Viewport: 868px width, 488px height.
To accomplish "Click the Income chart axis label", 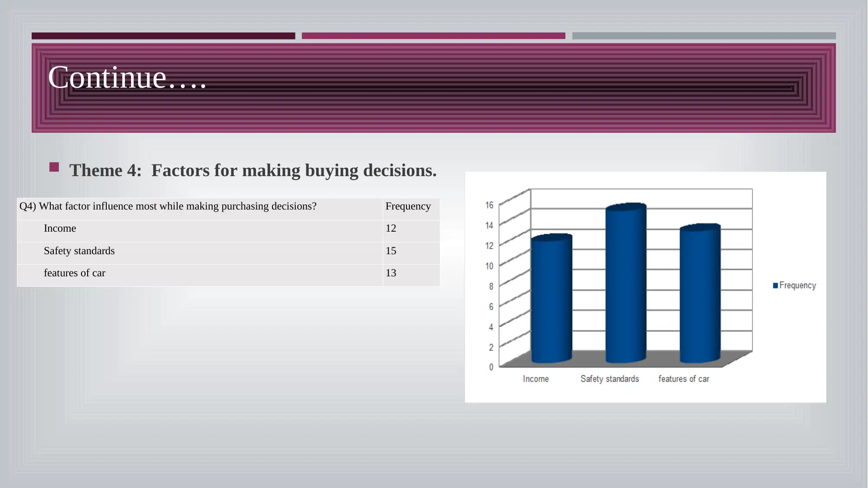I will pos(536,379).
